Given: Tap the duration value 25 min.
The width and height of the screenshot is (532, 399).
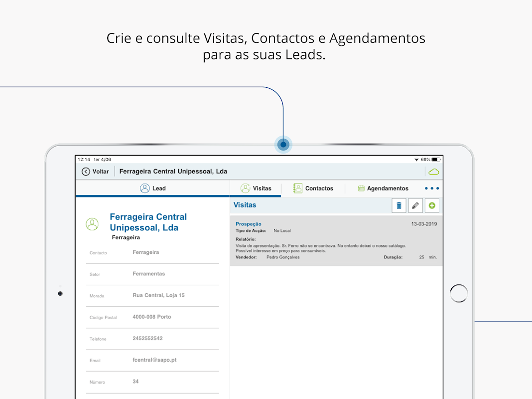Looking at the screenshot, I should [428, 257].
